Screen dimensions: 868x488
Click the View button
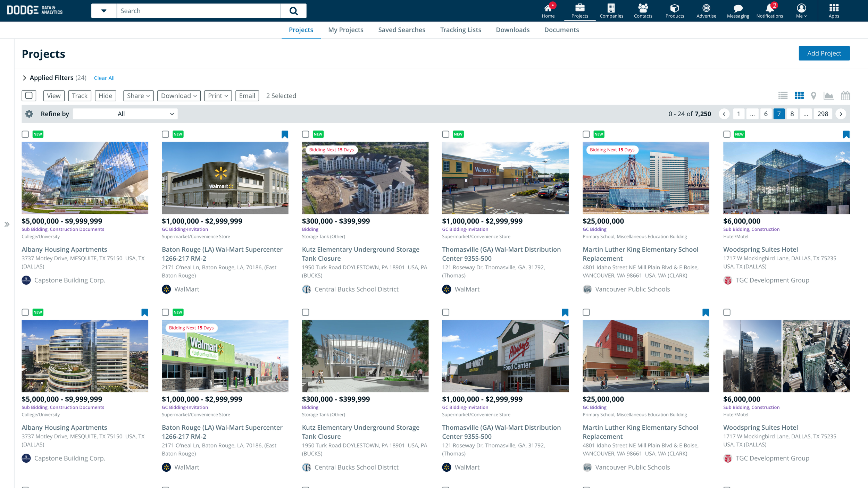pos(54,96)
